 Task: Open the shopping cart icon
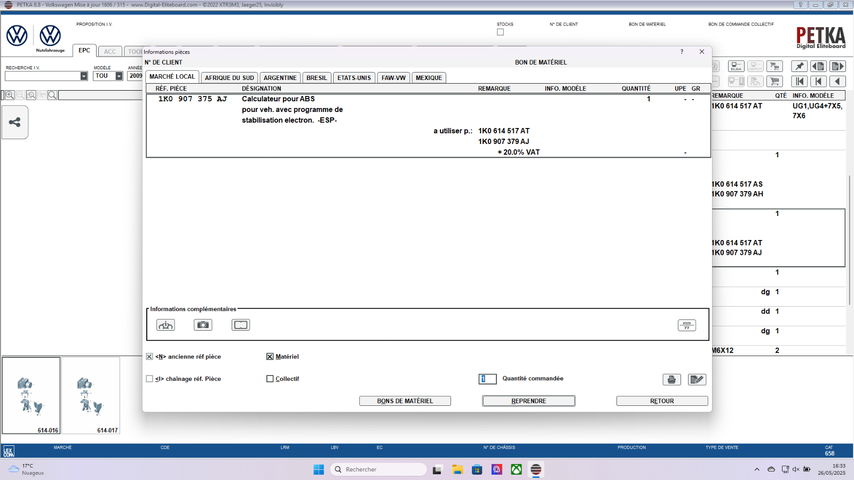774,81
